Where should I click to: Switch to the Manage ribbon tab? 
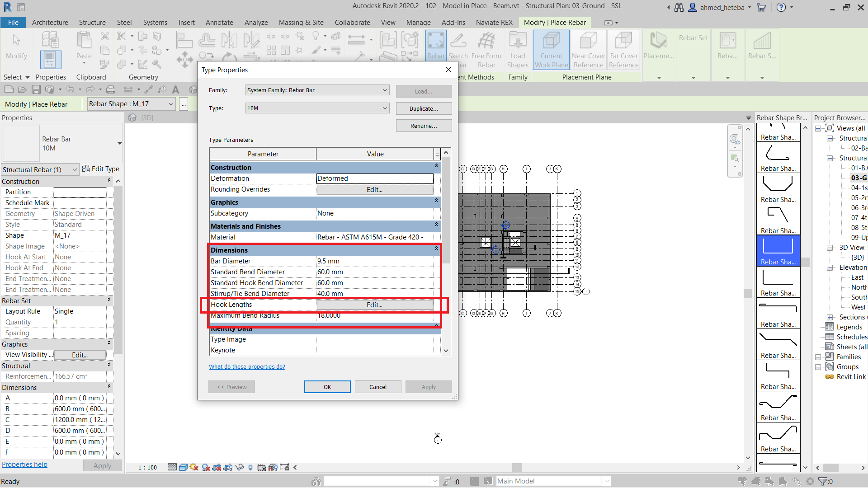click(418, 22)
